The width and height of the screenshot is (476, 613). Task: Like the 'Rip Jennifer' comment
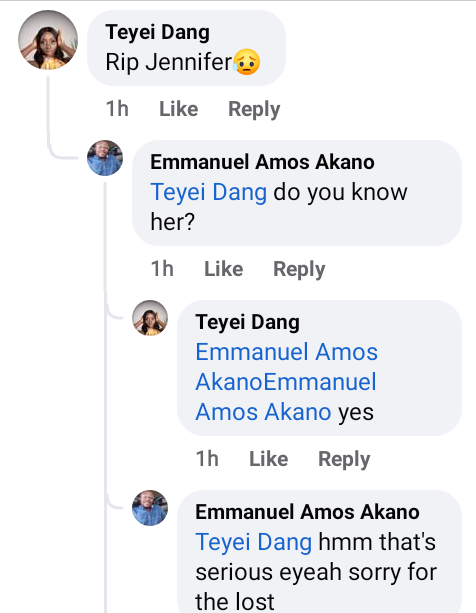coord(179,109)
